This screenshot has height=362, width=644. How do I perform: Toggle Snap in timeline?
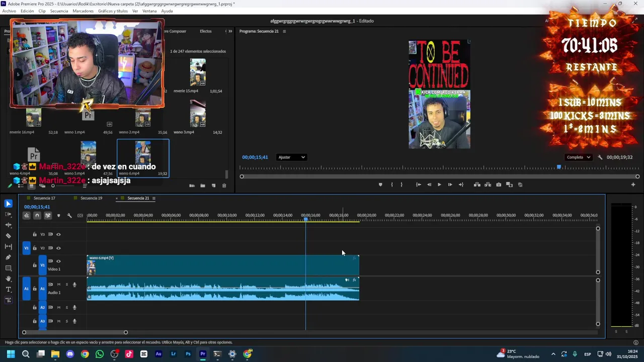coord(37,216)
